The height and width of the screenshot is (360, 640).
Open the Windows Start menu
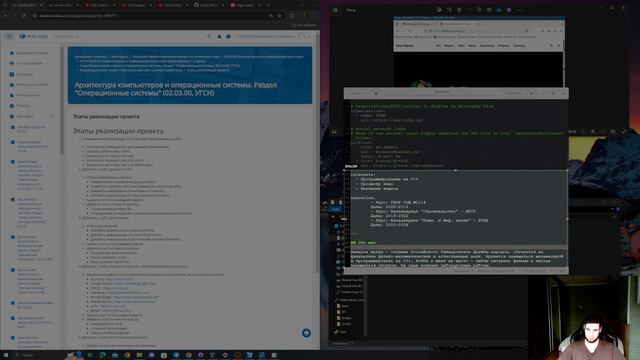pos(6,355)
